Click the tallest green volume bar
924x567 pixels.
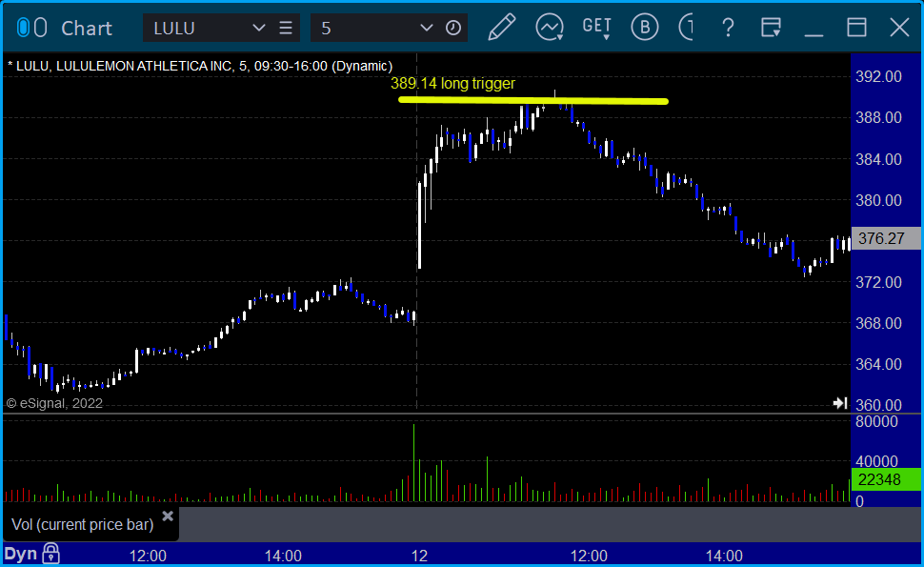(413, 463)
